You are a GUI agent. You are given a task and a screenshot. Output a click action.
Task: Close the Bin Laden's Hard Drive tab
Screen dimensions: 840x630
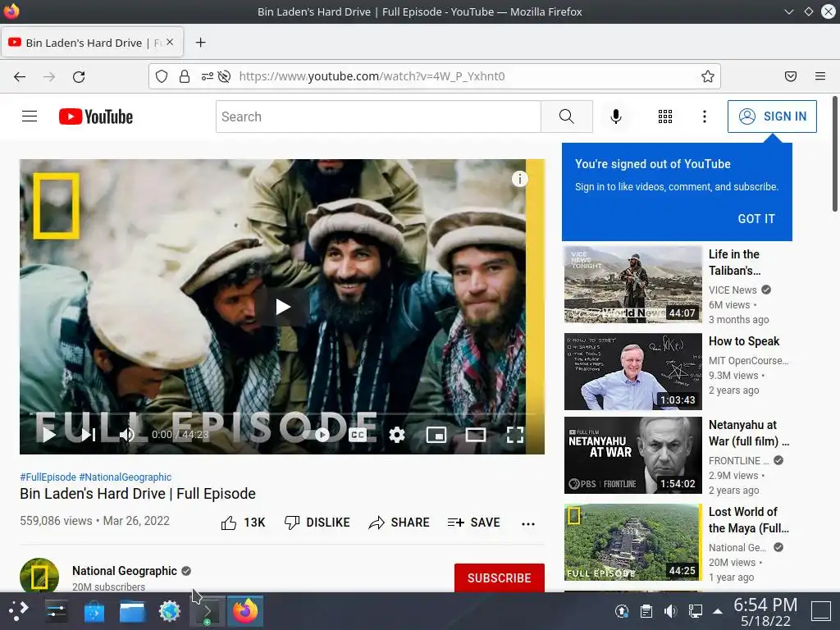pos(170,42)
